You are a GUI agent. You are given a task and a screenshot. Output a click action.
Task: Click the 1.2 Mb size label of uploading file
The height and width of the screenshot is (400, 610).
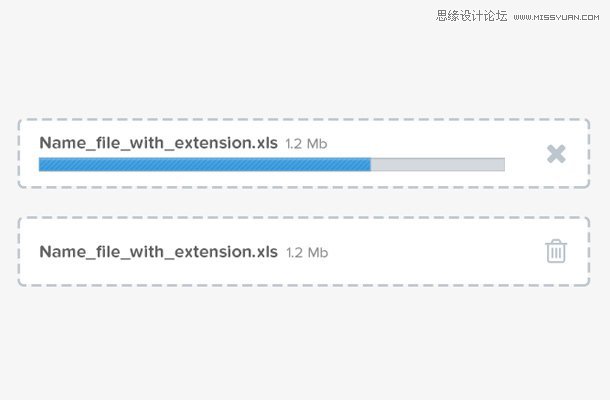306,144
